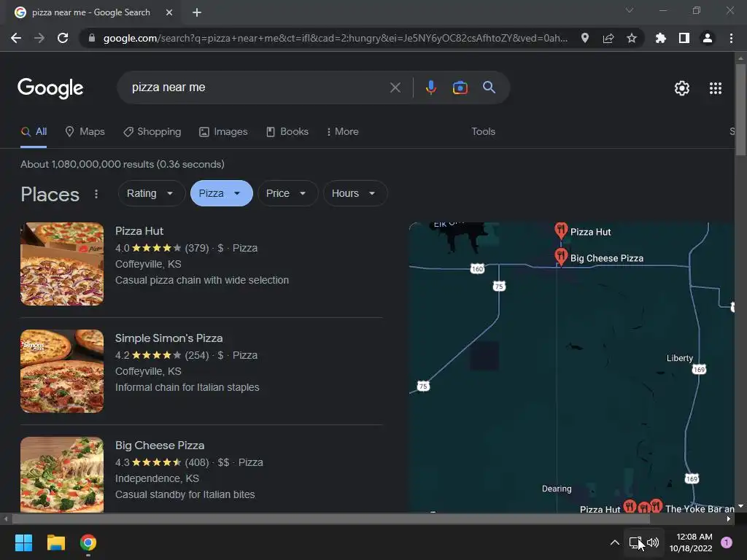Open a new browser tab
Screen dimensions: 747x560
(197, 12)
